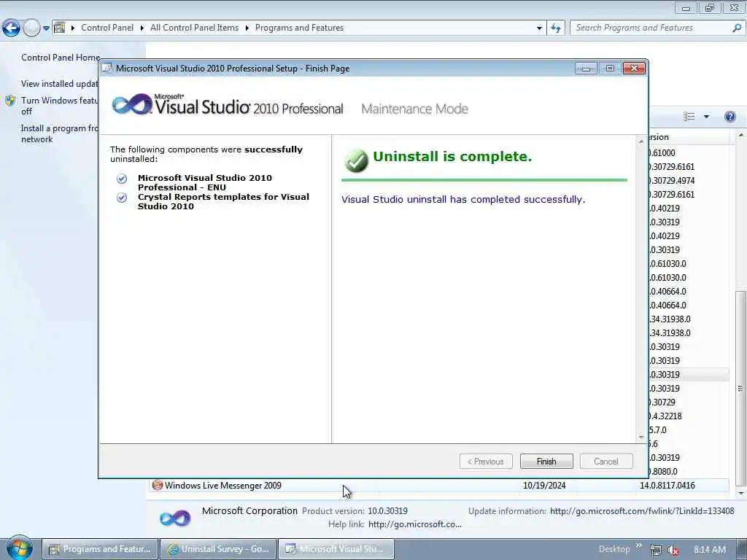This screenshot has height=560, width=747.
Task: Click the Help link URL in details pane
Action: 415,524
